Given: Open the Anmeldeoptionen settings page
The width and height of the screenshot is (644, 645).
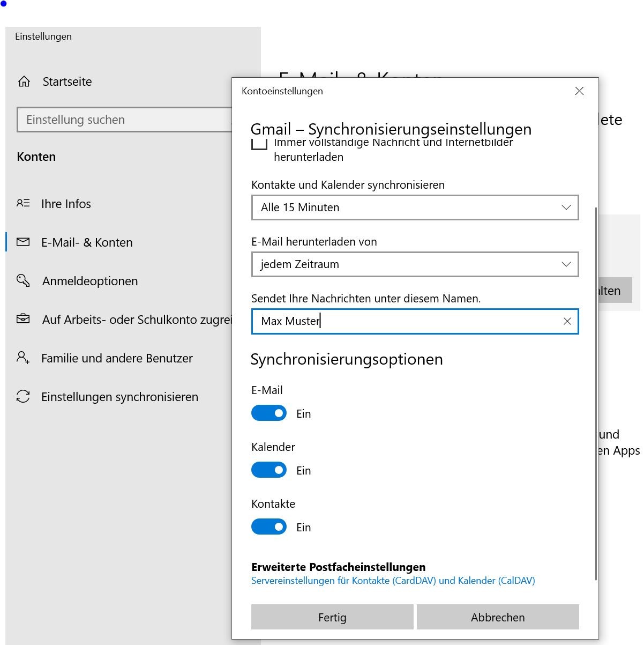Looking at the screenshot, I should pos(90,281).
